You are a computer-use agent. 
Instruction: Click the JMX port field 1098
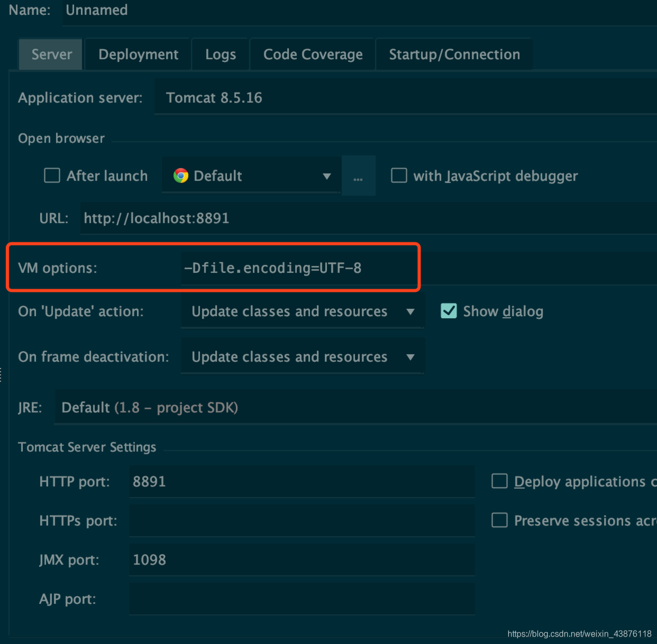pyautogui.click(x=302, y=560)
